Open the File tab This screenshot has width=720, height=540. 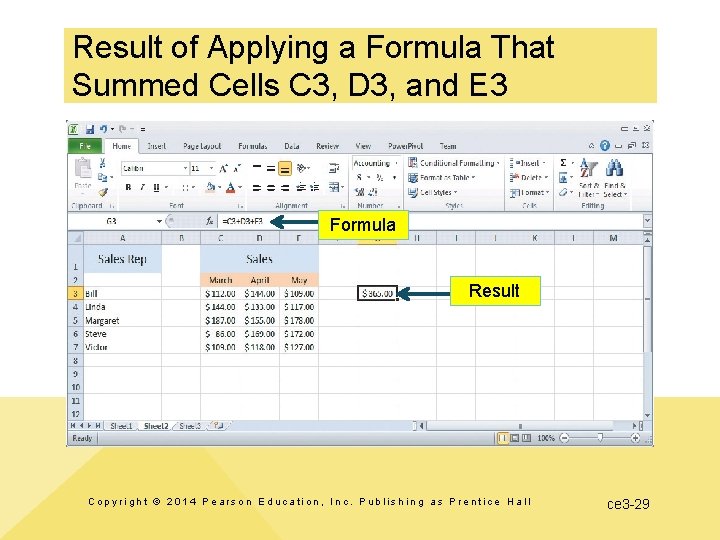(84, 146)
